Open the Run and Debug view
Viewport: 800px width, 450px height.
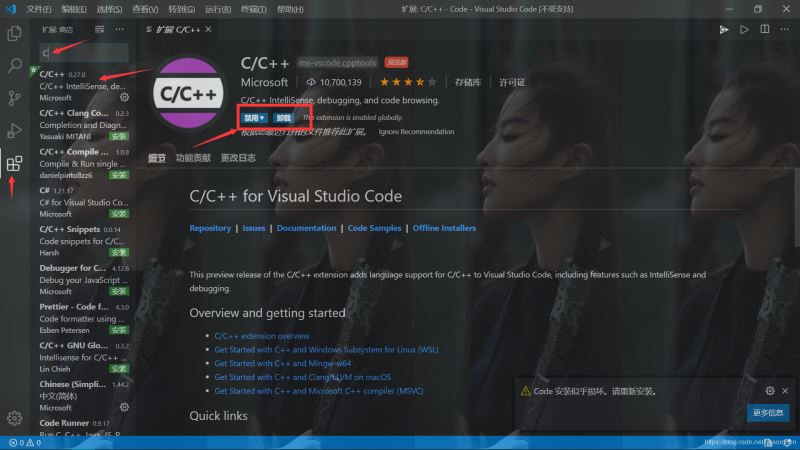(x=14, y=131)
